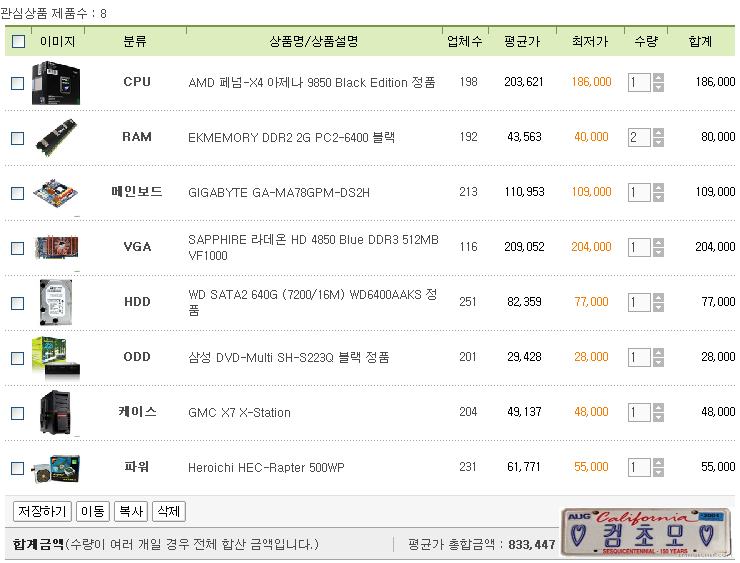This screenshot has height=563, width=740.
Task: Decrease the HDD quantity with the down arrow
Action: pos(658,307)
